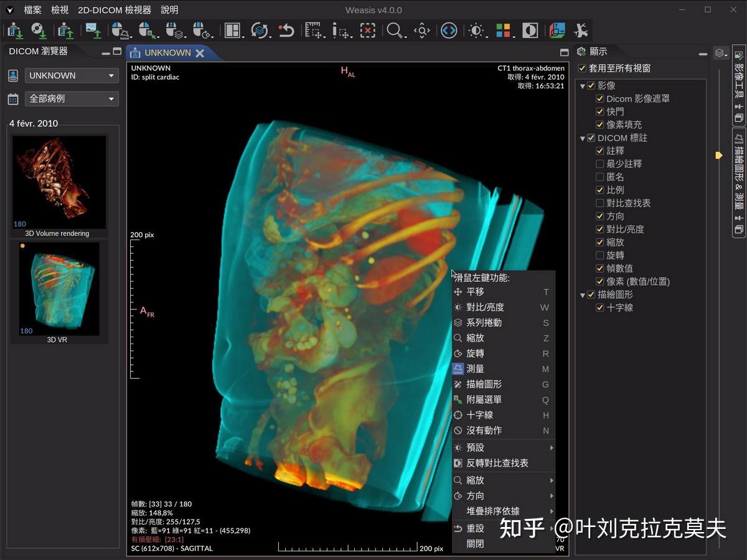Open the import DICOM tool

tap(14, 30)
